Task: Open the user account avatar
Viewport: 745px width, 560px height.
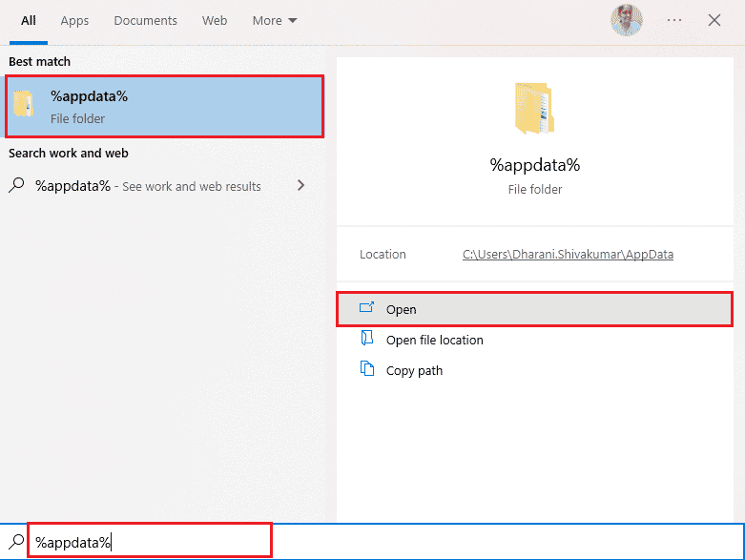Action: 627,20
